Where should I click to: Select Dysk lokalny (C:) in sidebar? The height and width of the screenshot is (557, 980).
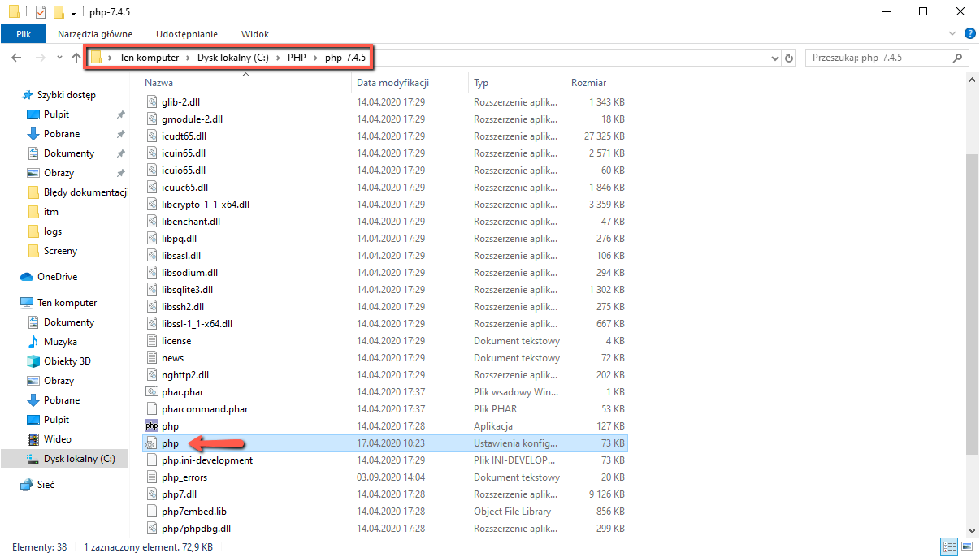pos(79,459)
